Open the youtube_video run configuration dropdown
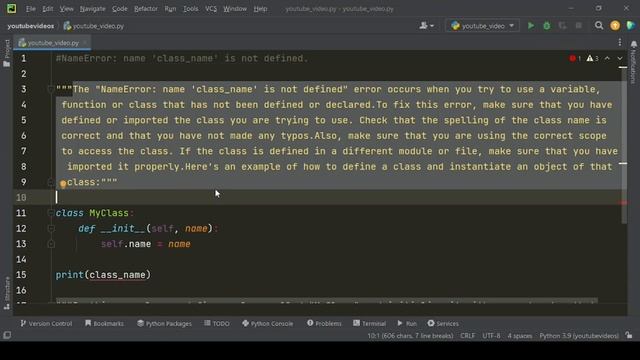 pyautogui.click(x=482, y=26)
